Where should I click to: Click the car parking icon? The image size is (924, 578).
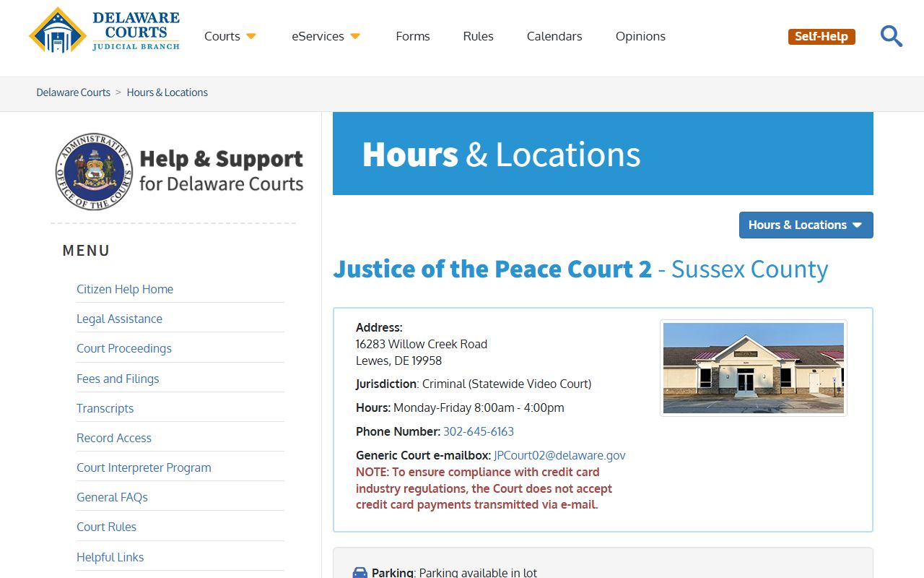[x=359, y=573]
